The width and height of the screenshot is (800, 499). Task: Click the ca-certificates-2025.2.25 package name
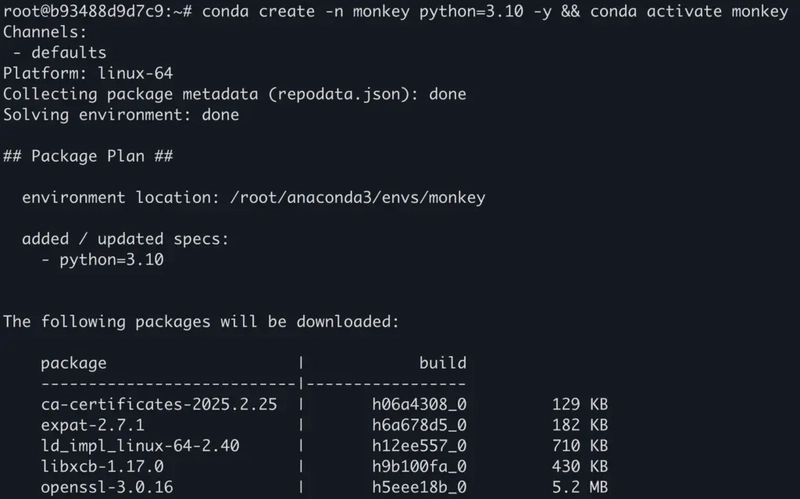(159, 405)
